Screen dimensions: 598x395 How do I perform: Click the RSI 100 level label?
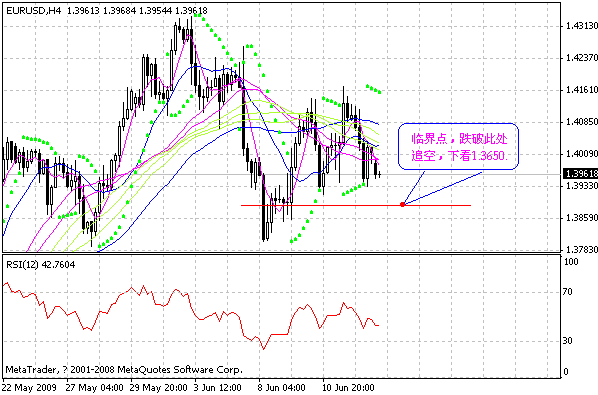click(x=571, y=262)
